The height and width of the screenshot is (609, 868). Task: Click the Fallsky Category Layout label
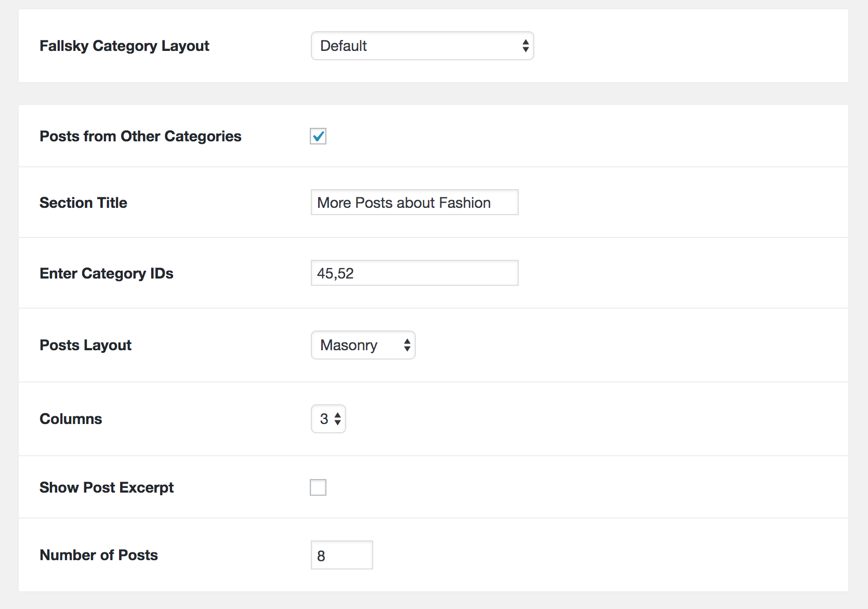point(124,46)
